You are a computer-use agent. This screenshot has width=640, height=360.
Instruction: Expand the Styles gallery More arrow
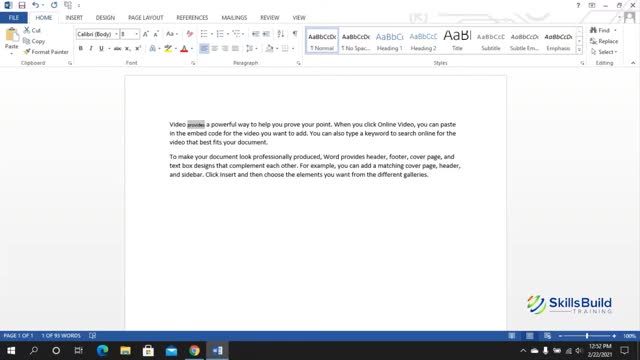(x=579, y=50)
